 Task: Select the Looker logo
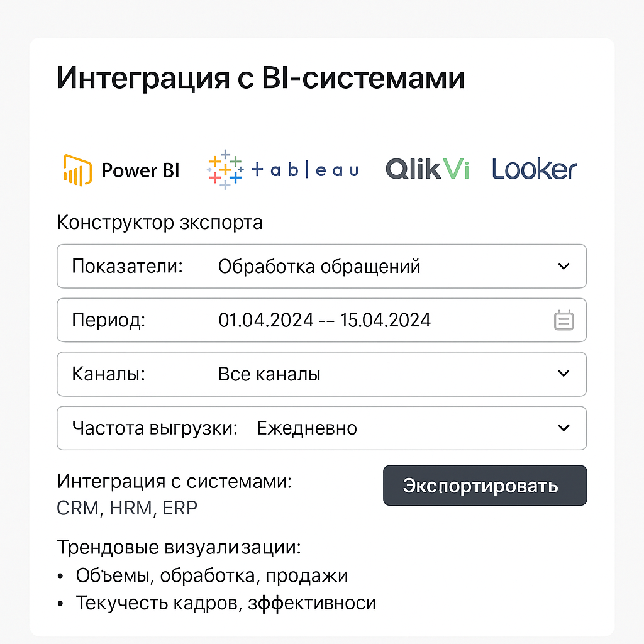pos(535,169)
